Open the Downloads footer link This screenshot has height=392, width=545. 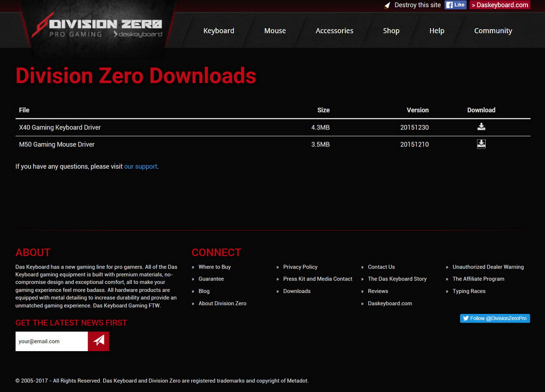point(297,291)
